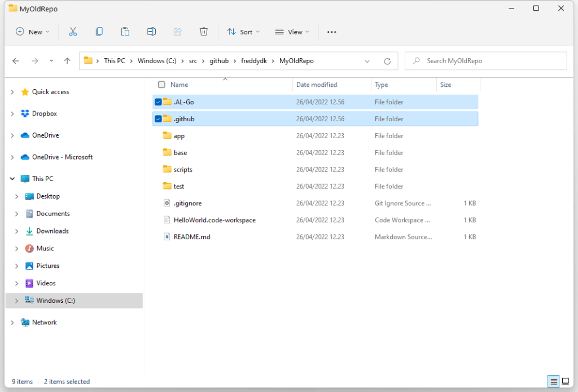The image size is (578, 392).
Task: Sort by the Size column header
Action: pos(445,85)
